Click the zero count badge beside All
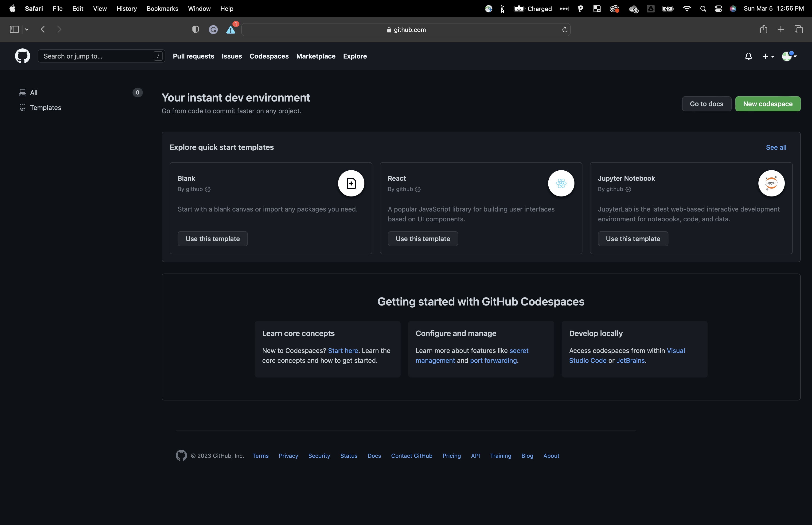The height and width of the screenshot is (525, 812). [x=137, y=93]
